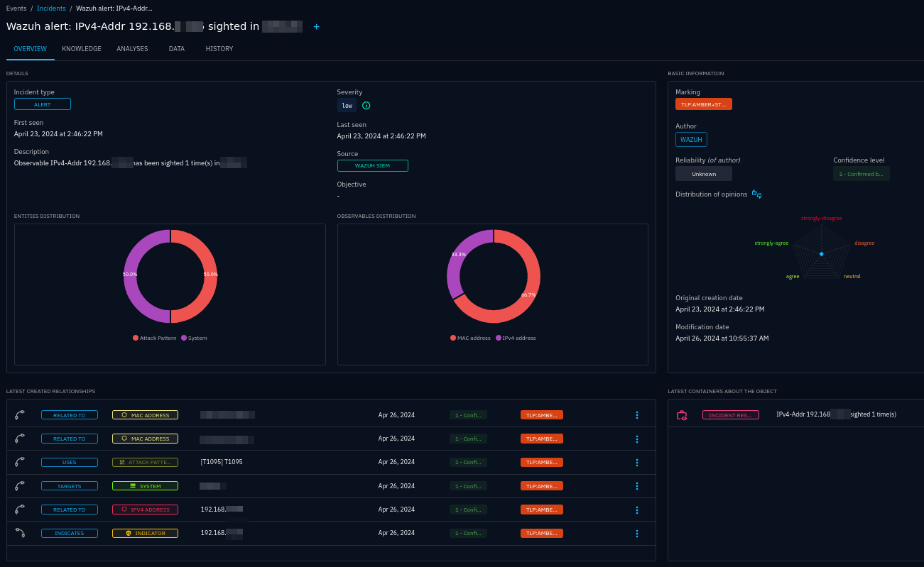The height and width of the screenshot is (567, 924).
Task: Switch to the Knowledge tab
Action: point(82,49)
